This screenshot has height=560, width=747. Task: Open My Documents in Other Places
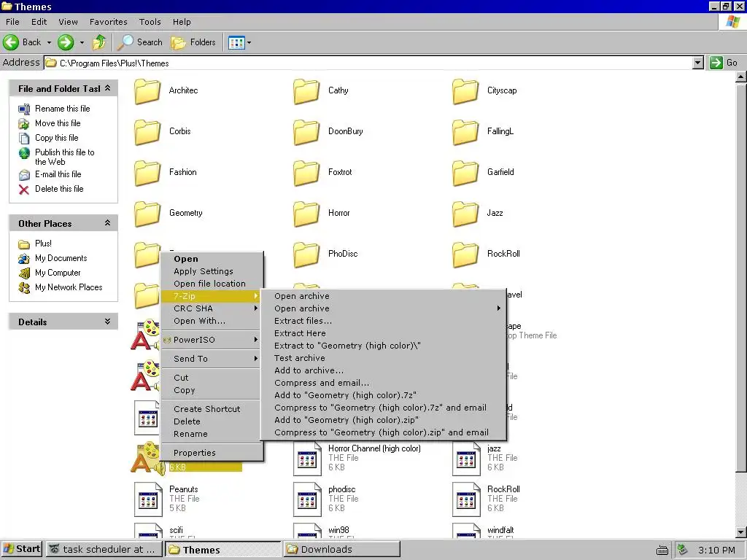pos(61,258)
